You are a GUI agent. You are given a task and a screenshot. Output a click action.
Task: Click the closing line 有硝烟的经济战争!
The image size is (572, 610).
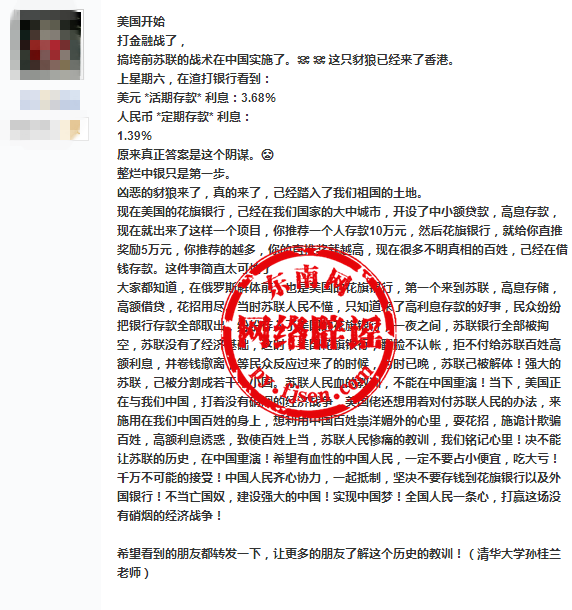point(170,516)
